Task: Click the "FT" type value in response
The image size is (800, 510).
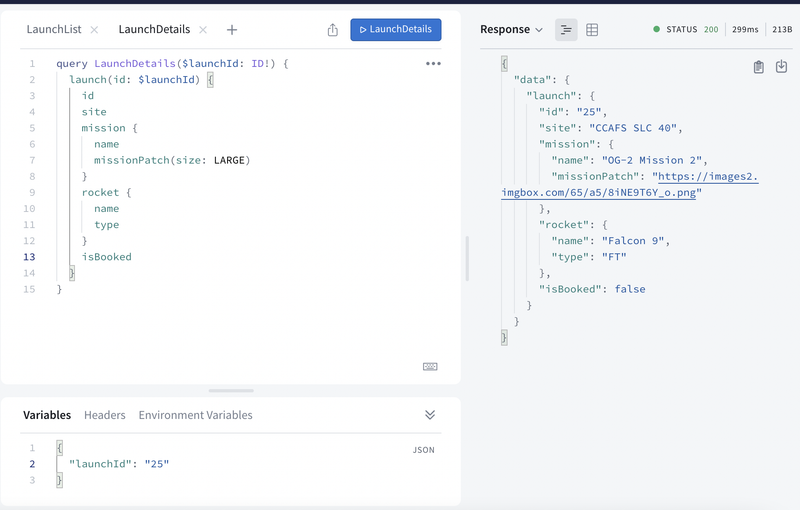Action: click(x=614, y=257)
